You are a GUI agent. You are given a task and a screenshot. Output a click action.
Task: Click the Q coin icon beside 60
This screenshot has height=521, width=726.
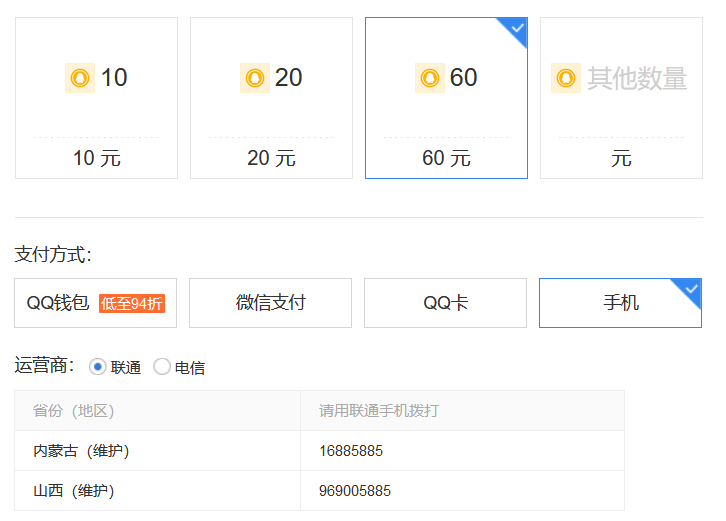tap(430, 78)
